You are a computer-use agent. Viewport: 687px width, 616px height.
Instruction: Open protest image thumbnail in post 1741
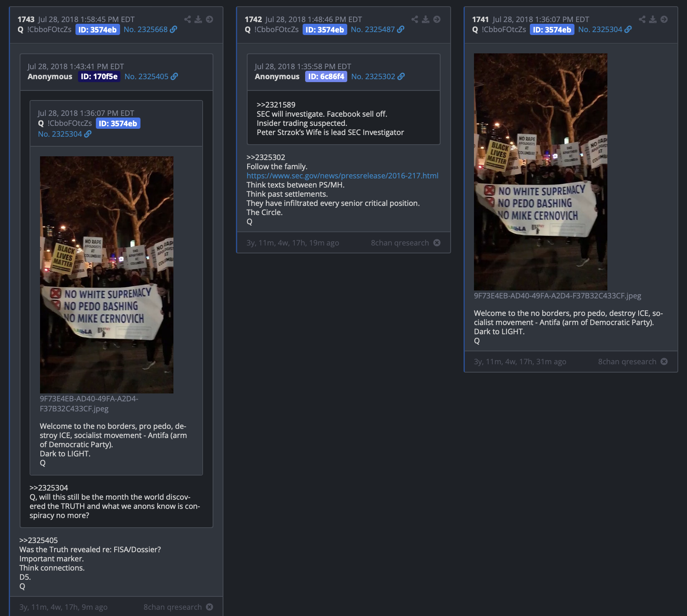tap(540, 172)
